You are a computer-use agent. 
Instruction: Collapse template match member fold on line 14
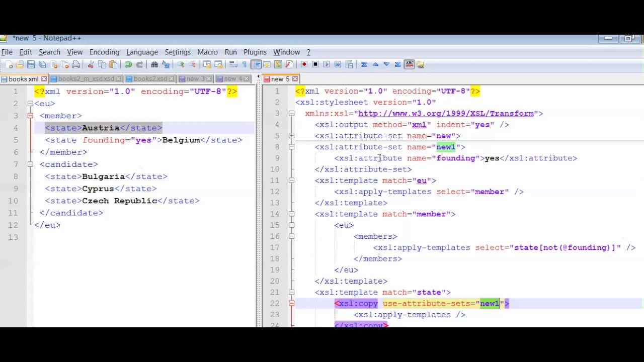tap(291, 214)
